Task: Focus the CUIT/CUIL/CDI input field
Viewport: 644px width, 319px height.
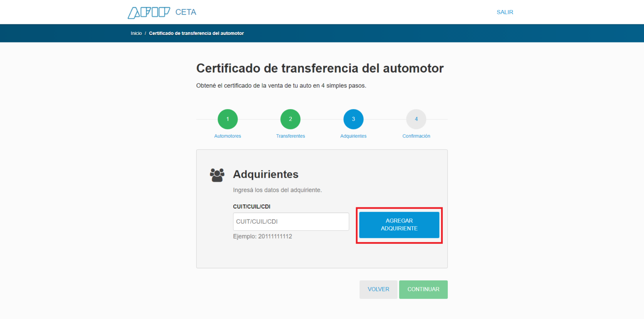Action: pyautogui.click(x=291, y=222)
